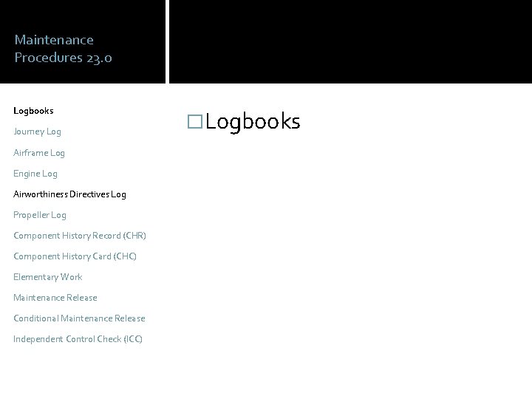Select Independent Control Check (ICC)

pyautogui.click(x=78, y=339)
